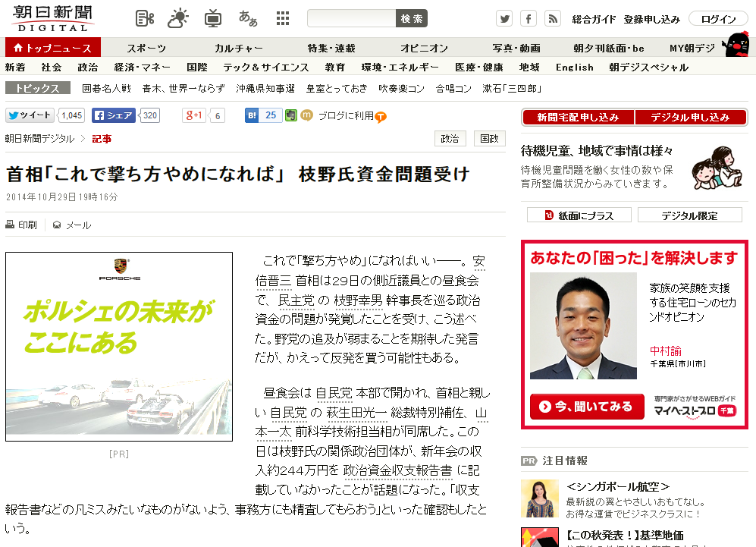Open the grid menu icon

click(x=283, y=19)
